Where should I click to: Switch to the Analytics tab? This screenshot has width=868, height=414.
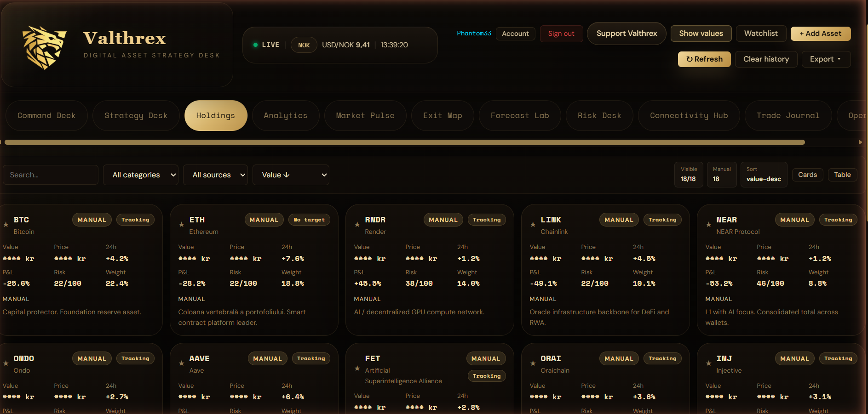pos(286,116)
